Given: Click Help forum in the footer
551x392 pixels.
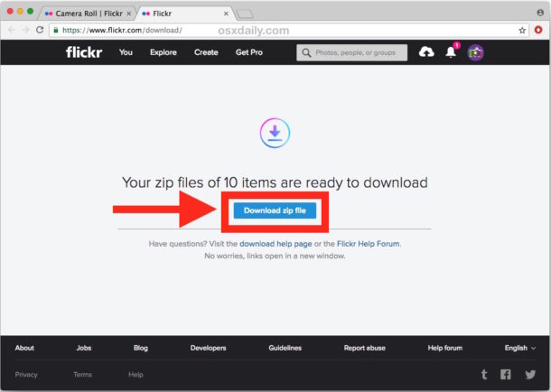Looking at the screenshot, I should pyautogui.click(x=445, y=348).
